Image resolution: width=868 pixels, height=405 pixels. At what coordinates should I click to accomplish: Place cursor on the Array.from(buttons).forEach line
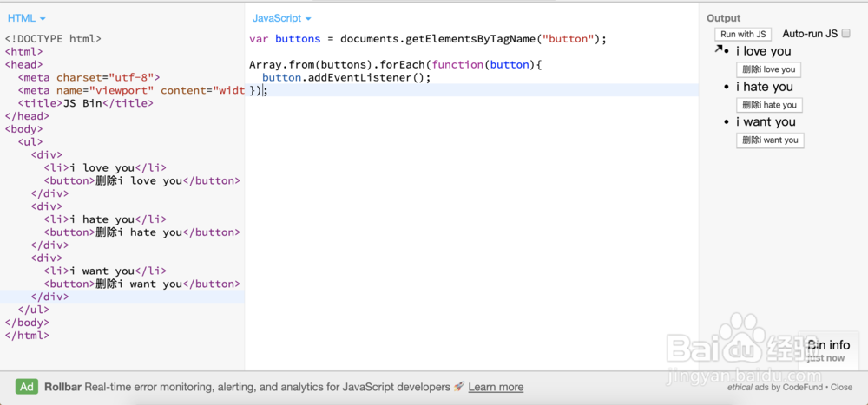pyautogui.click(x=395, y=65)
